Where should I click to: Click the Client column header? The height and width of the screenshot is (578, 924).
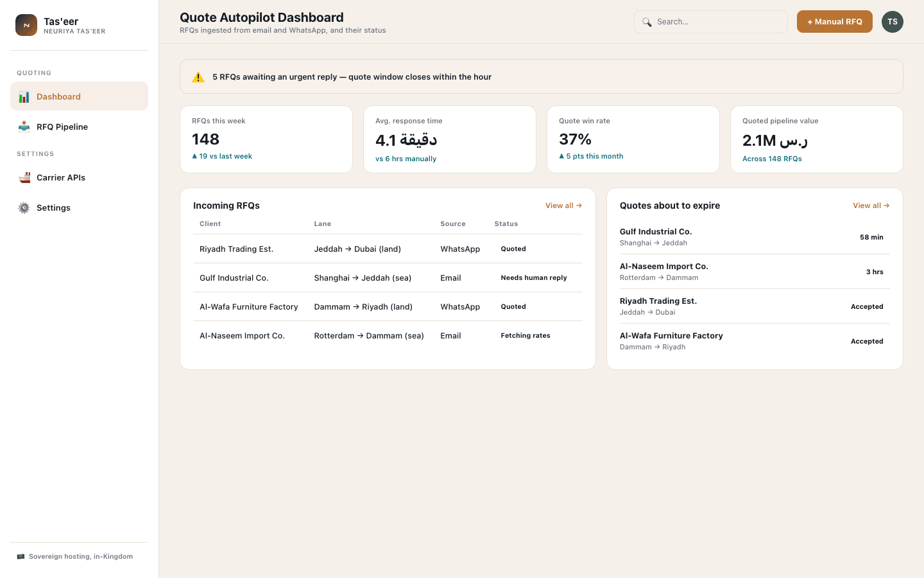(x=210, y=224)
